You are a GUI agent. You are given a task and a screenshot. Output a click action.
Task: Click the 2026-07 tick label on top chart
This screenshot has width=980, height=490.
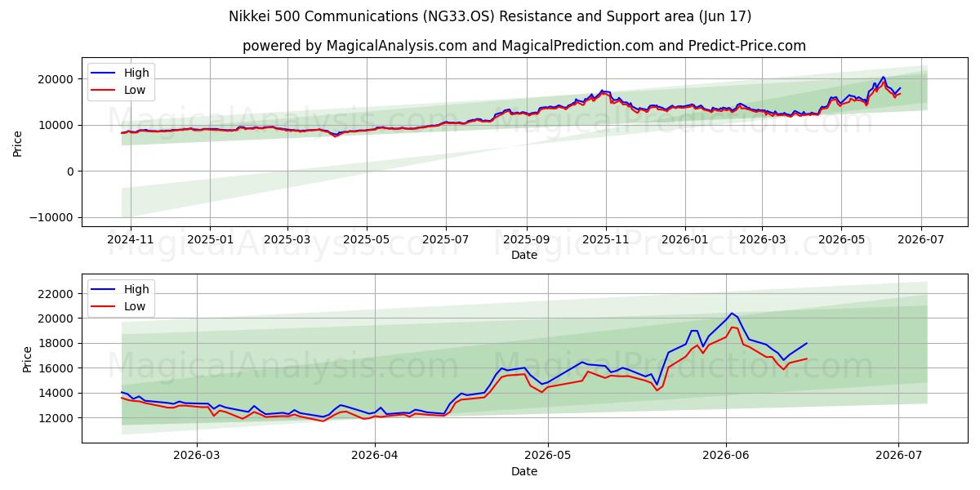[x=920, y=239]
